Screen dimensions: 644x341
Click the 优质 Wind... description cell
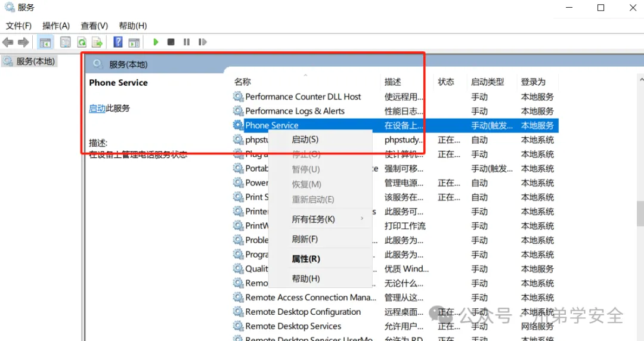point(407,269)
